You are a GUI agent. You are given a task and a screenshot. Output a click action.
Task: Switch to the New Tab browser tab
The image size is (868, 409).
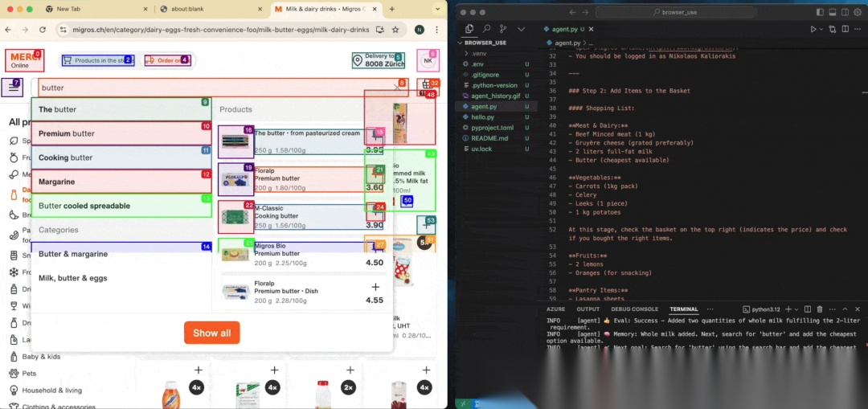(x=96, y=10)
